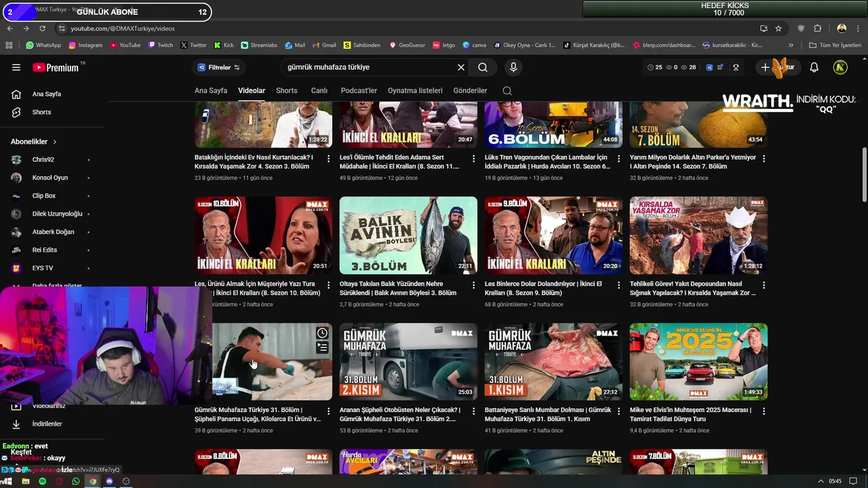The height and width of the screenshot is (488, 868).
Task: Open Chrome extensions puzzle icon
Action: (x=817, y=28)
